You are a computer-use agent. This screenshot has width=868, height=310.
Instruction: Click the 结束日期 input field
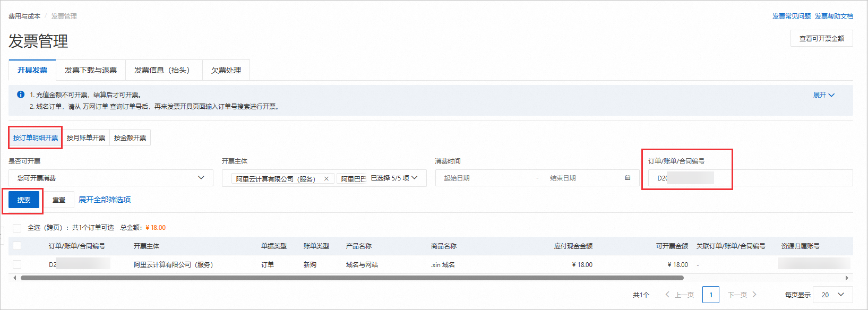(581, 178)
